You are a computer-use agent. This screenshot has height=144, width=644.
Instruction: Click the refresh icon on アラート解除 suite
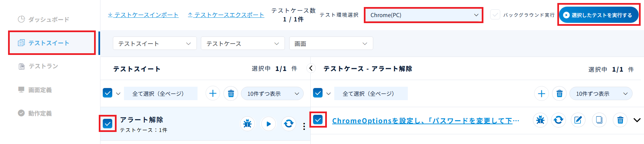[289, 124]
